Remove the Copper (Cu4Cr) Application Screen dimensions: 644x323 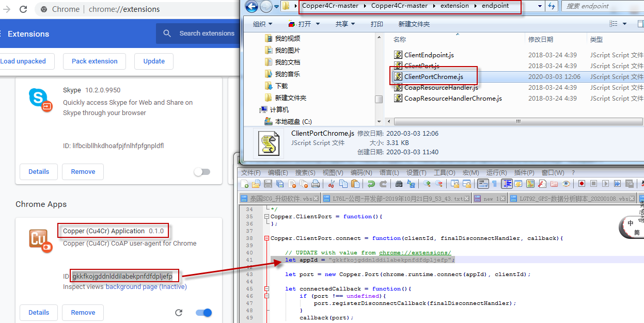tap(83, 313)
